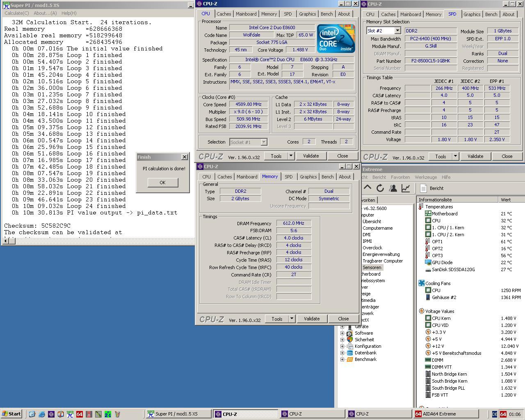Expand the Konfiguration tree node
This screenshot has width=525, height=420.
point(342,346)
